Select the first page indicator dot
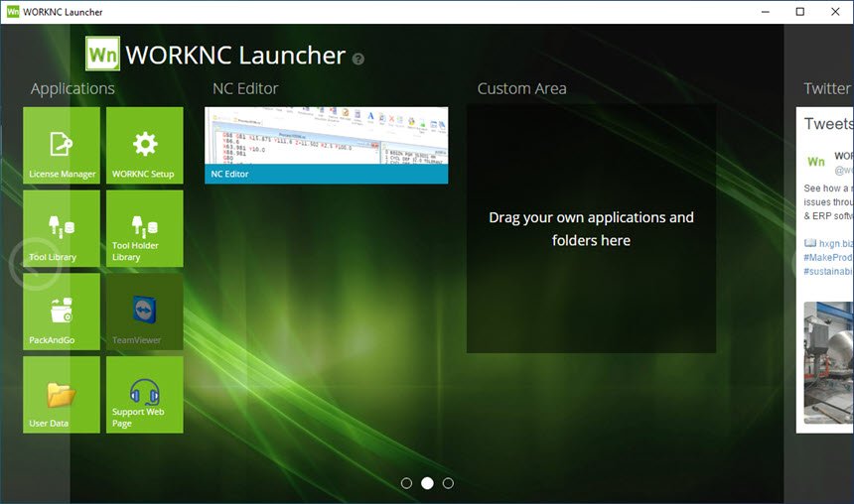 [x=406, y=483]
